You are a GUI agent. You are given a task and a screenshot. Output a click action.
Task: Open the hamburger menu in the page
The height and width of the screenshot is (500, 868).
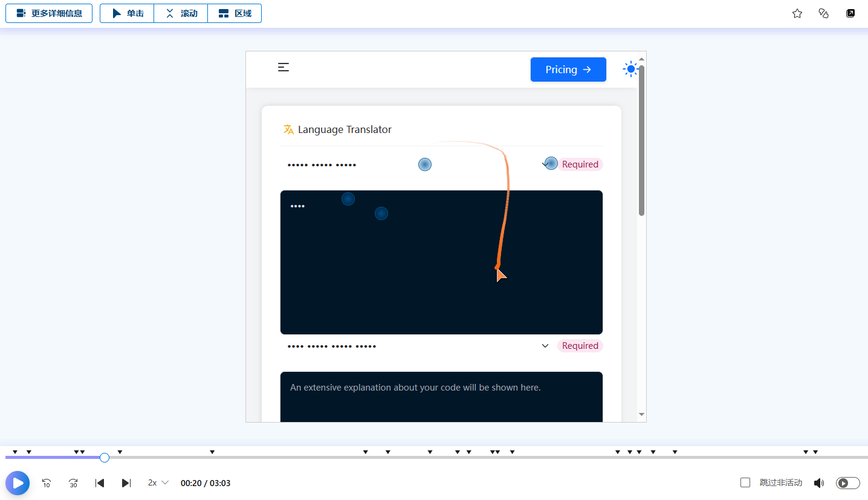(x=283, y=68)
